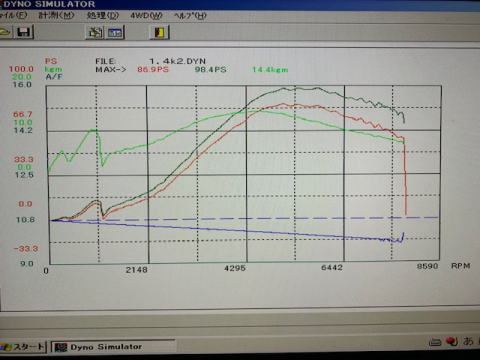Screen dimensions: 480x360
Task: Open the 計測(M) menu
Action: coord(56,15)
